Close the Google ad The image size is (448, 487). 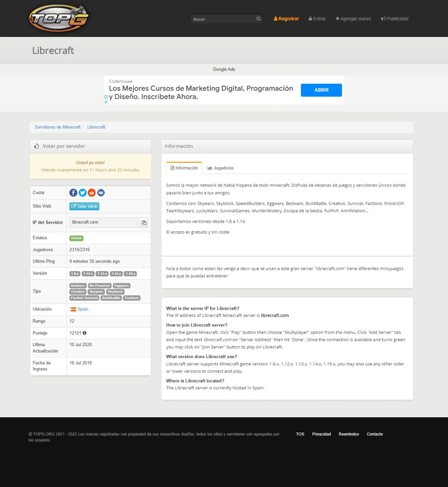[x=106, y=102]
